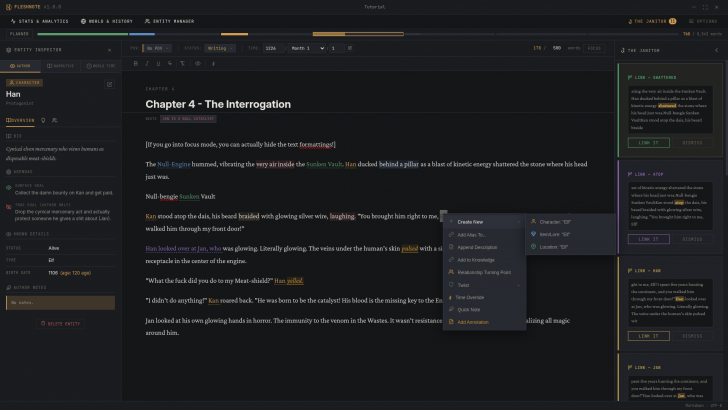Viewport: 728px width, 410px height.
Task: Click the Character type badge above Han
Action: (24, 83)
